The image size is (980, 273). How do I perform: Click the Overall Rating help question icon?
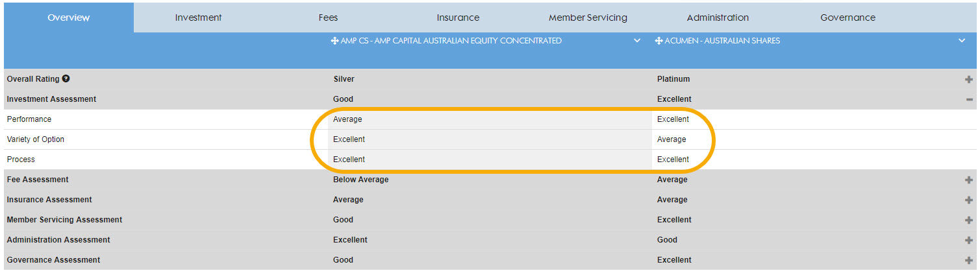(66, 79)
